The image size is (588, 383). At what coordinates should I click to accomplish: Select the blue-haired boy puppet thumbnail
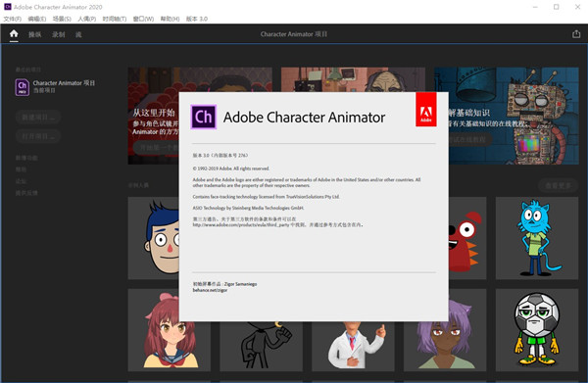pos(154,238)
